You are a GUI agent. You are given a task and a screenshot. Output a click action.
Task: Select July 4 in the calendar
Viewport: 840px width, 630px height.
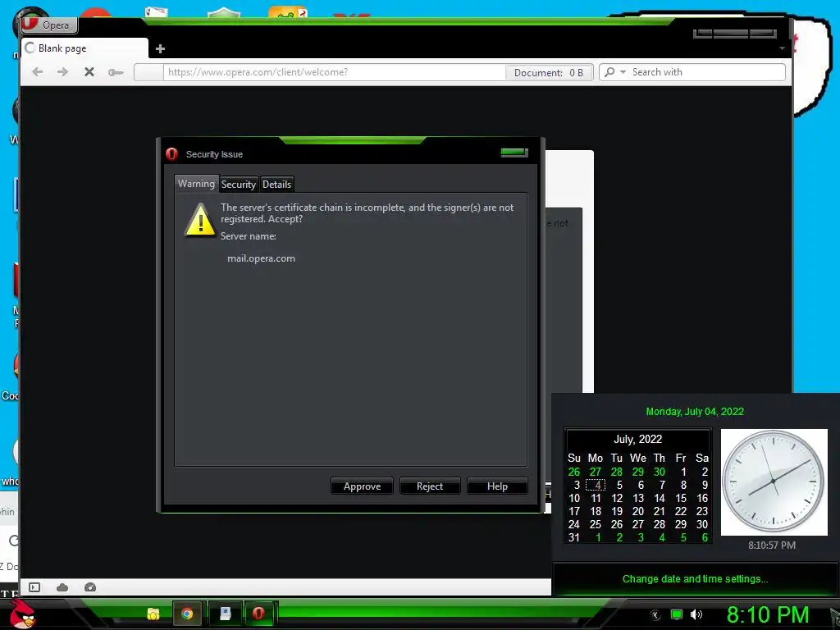596,486
